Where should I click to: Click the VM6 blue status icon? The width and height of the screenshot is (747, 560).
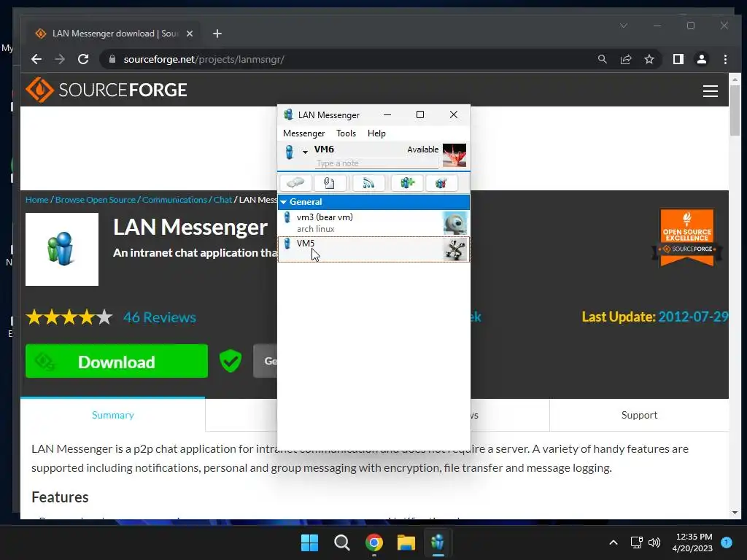289,152
